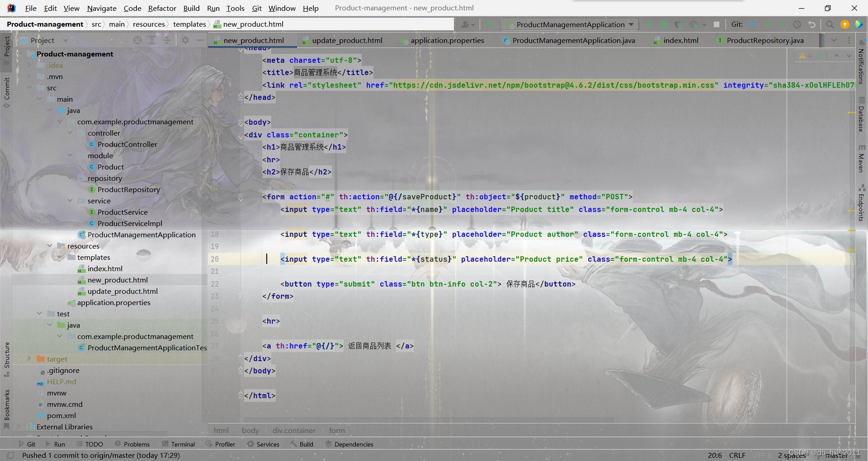Click the div.container breadcrumb below the editor
868x461 pixels.
point(294,430)
